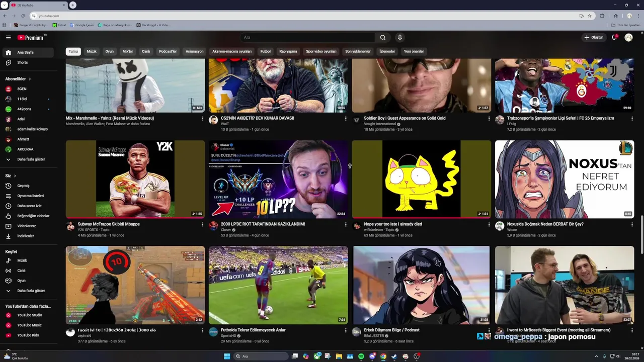Open Discord from the taskbar
Image resolution: width=644 pixels, height=362 pixels.
(372, 356)
